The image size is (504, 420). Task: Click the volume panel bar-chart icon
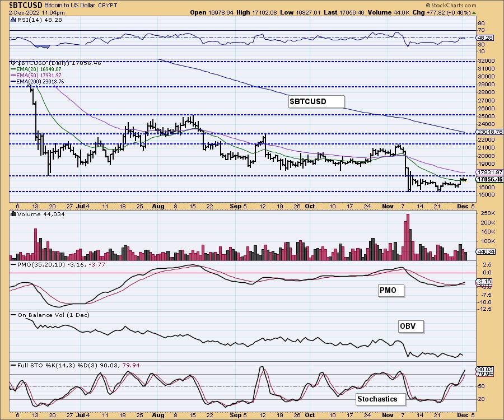13,214
